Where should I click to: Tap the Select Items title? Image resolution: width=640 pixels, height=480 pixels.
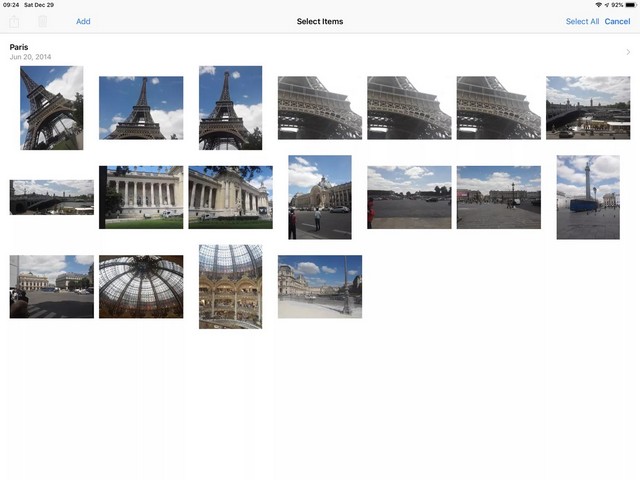pos(320,21)
